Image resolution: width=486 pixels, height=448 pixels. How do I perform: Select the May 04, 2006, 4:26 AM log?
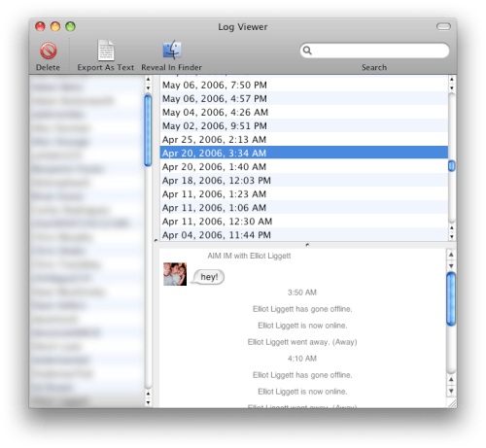(x=304, y=112)
